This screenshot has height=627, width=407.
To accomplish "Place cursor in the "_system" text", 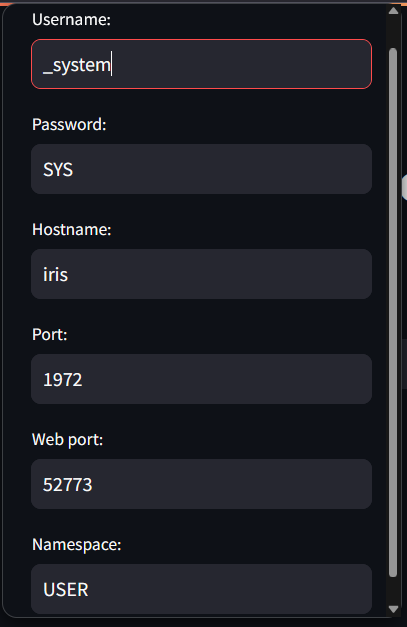I will pyautogui.click(x=77, y=65).
